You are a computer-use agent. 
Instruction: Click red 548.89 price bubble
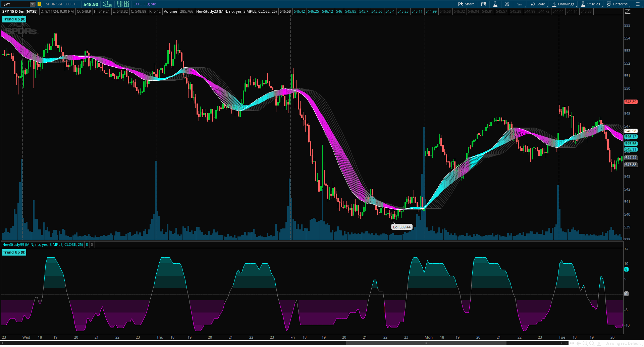631,102
